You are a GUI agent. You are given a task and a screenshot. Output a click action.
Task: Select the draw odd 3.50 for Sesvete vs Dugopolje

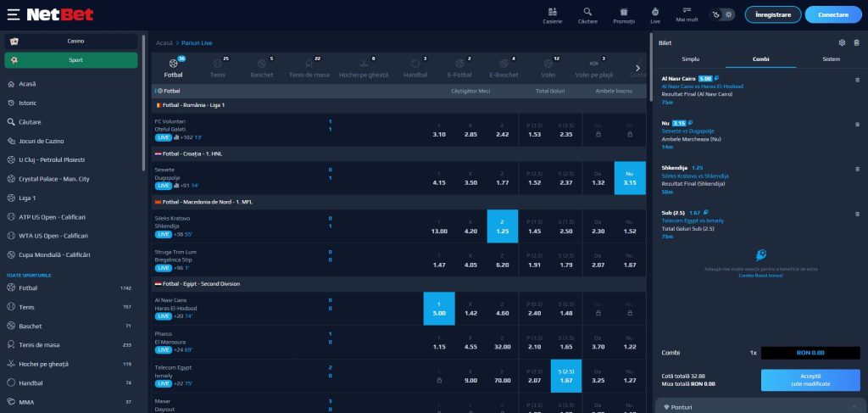coord(470,178)
